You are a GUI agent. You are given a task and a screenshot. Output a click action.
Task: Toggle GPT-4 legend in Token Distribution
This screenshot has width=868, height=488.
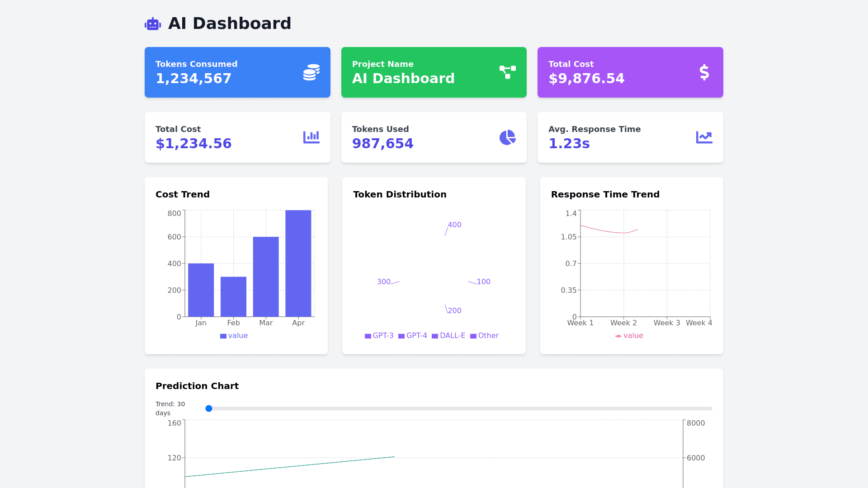[x=412, y=336]
